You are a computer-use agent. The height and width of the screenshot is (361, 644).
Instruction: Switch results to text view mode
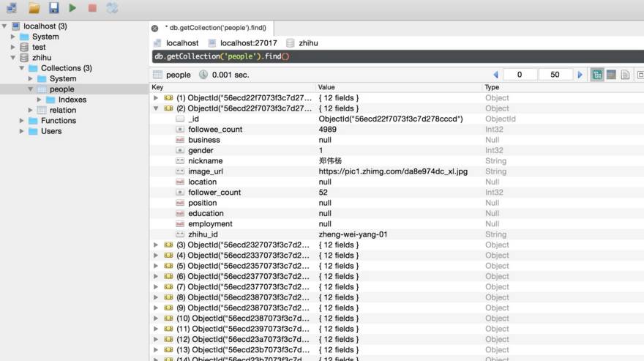tap(626, 75)
